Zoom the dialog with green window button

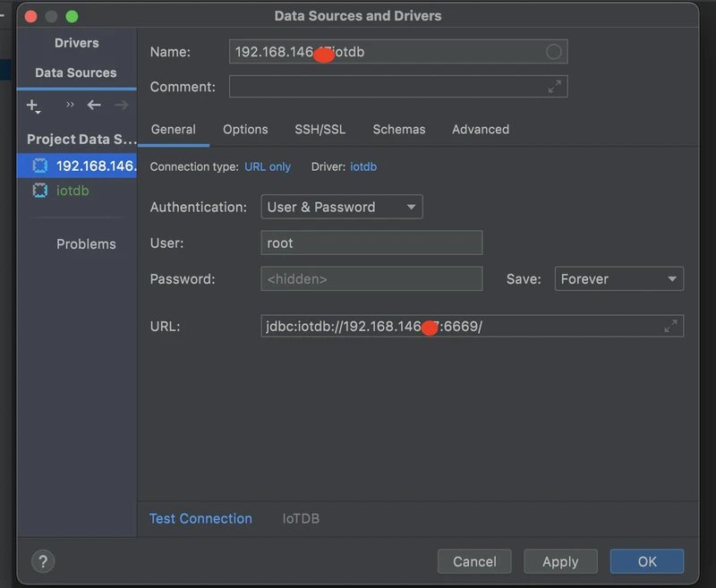click(x=72, y=16)
